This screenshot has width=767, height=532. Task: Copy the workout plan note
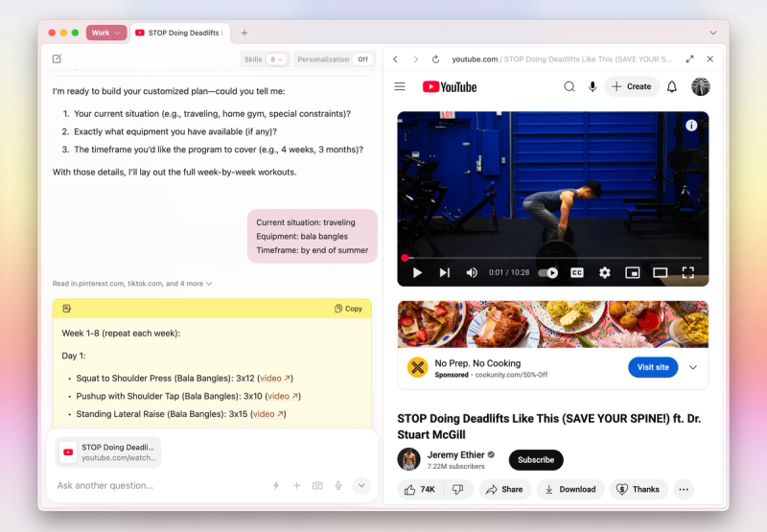click(x=348, y=309)
